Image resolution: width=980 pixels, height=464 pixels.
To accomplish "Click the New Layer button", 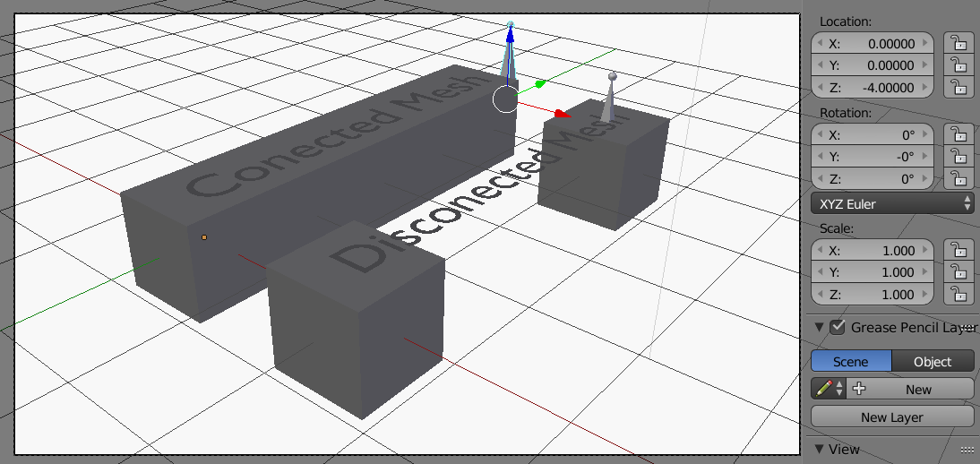I will [x=892, y=417].
